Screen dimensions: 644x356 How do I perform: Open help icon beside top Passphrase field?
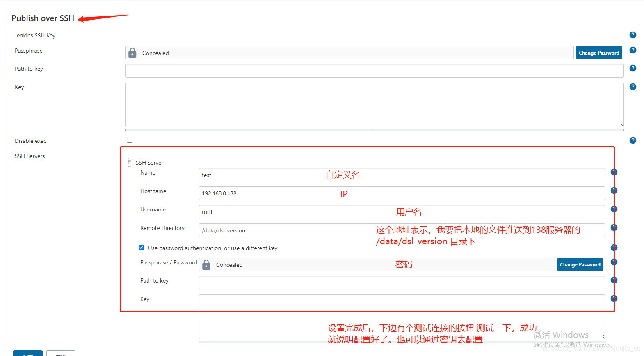click(633, 50)
